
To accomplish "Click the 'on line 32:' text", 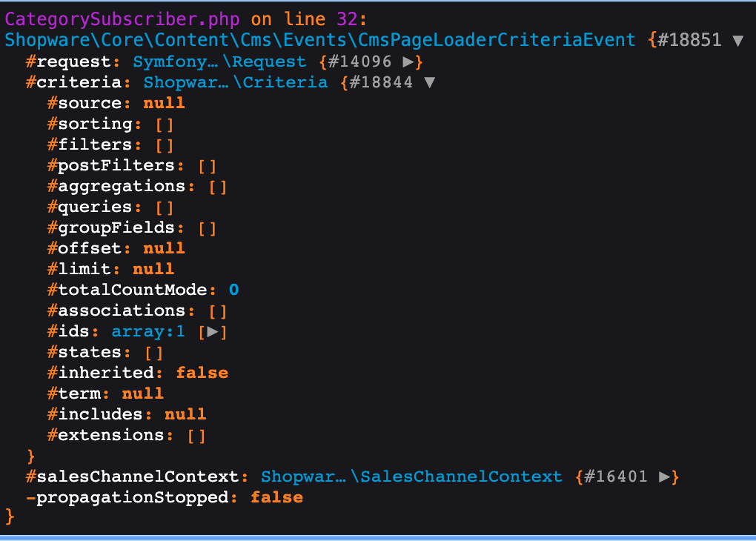I will [308, 19].
